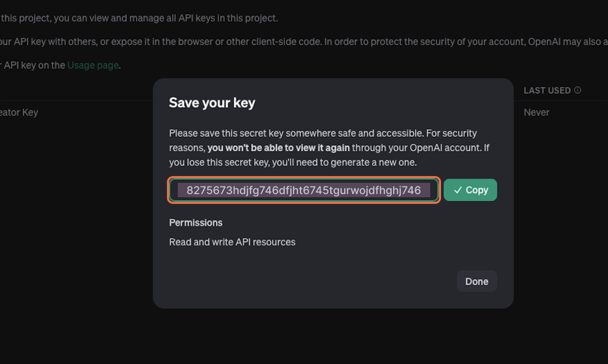Click the Permissions heading
Viewport: 608px width, 364px height.
196,222
